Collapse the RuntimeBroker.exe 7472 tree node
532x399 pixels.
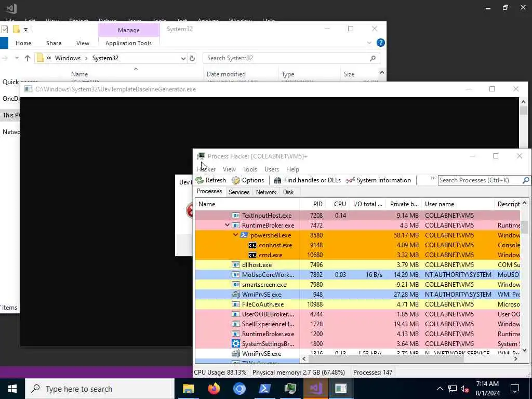click(227, 225)
